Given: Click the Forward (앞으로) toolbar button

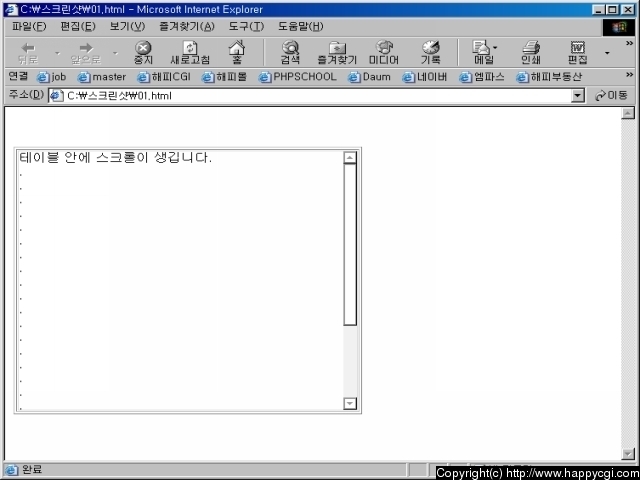Looking at the screenshot, I should point(86,53).
